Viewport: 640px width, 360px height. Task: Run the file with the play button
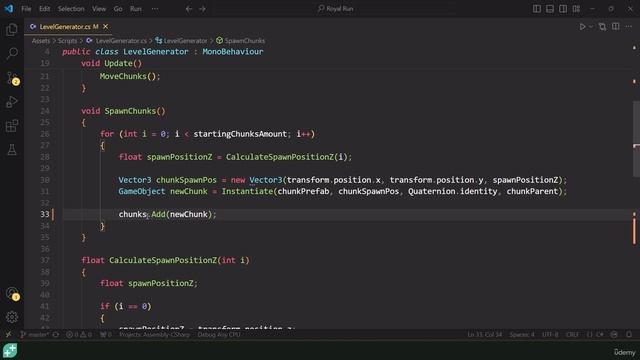(x=582, y=27)
